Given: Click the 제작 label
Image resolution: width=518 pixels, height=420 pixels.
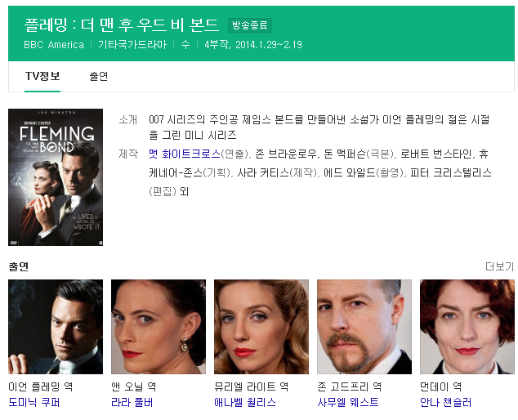Looking at the screenshot, I should (x=128, y=154).
